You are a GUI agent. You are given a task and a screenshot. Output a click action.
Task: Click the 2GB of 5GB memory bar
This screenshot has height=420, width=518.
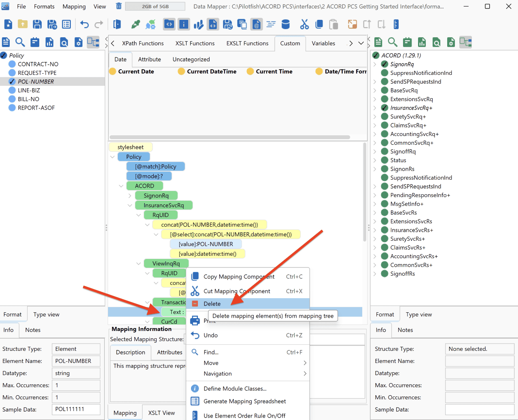[x=155, y=6]
